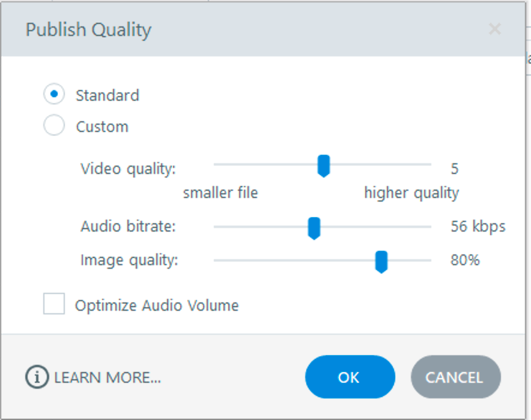Click the Publish Quality title bar
The height and width of the screenshot is (420, 531).
pyautogui.click(x=240, y=29)
